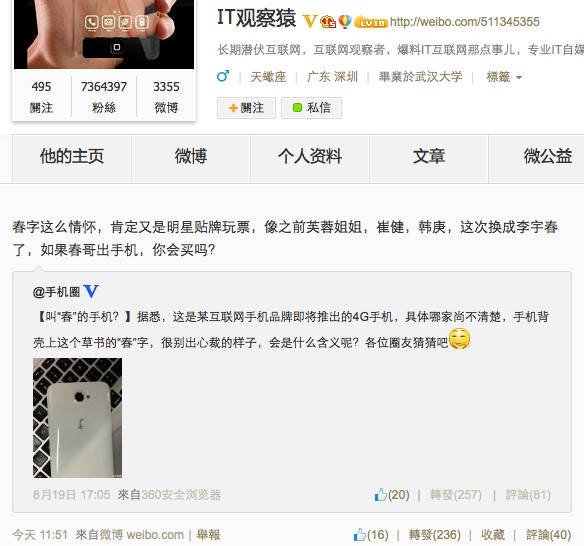The height and width of the screenshot is (546, 584).
Task: Open the 文章 tab
Action: [x=429, y=156]
